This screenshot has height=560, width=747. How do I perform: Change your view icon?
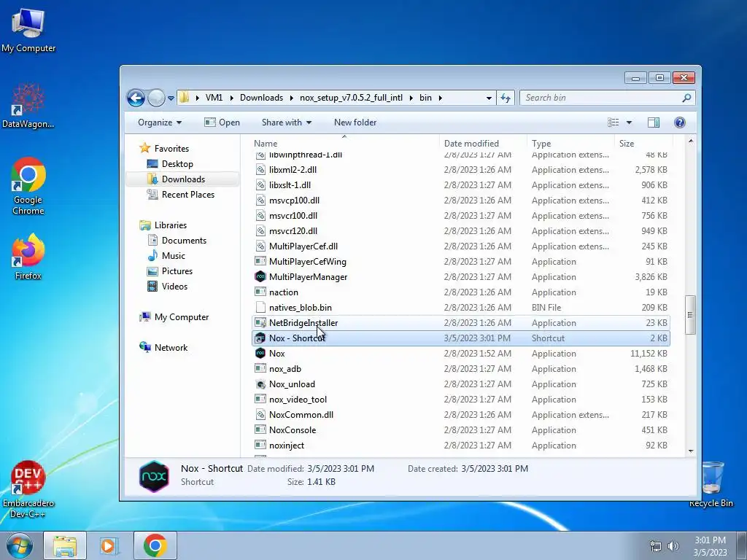point(613,122)
